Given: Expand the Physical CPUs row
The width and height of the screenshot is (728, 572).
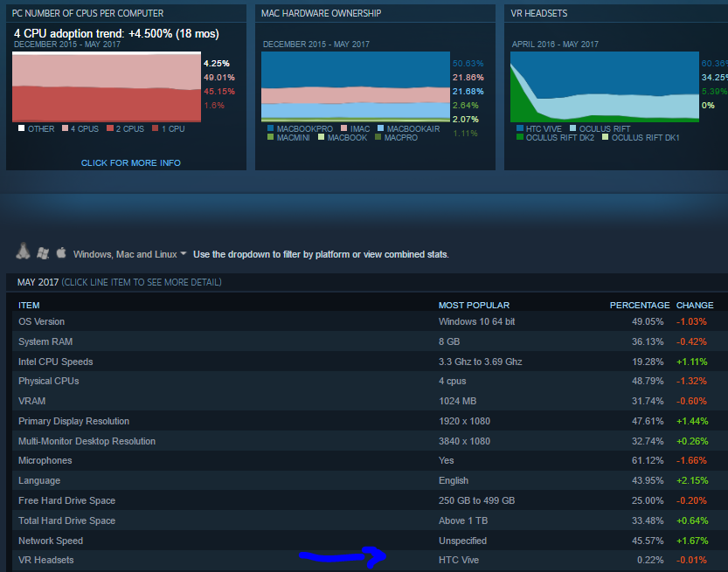Looking at the screenshot, I should (x=370, y=381).
